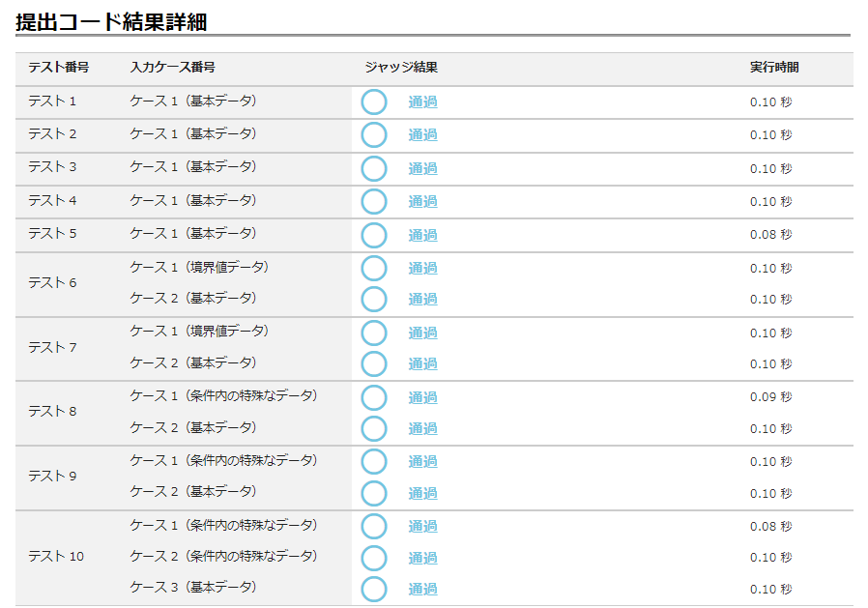Open 通過 link for Test 9 Case 1
The width and height of the screenshot is (868, 608).
(x=422, y=461)
